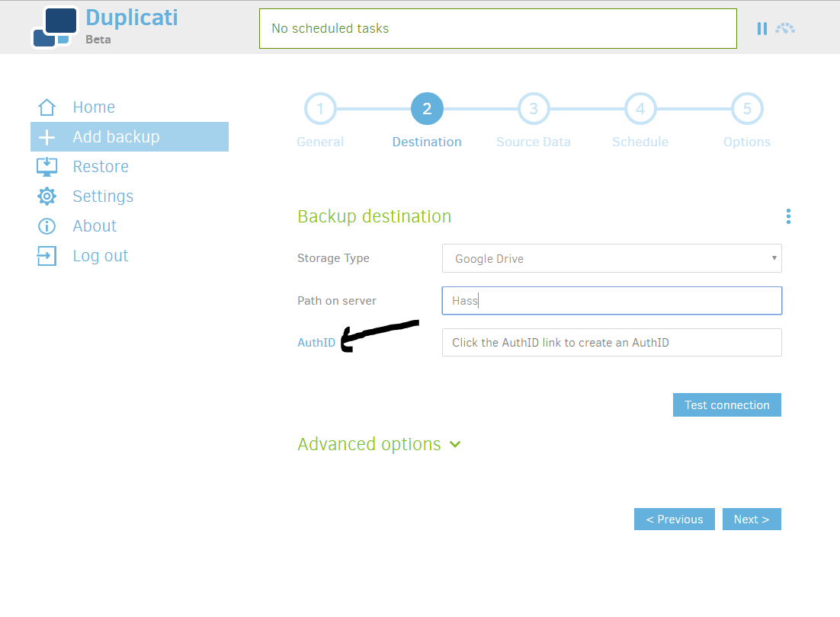The width and height of the screenshot is (840, 617).
Task: Click the Home house icon
Action: click(46, 107)
